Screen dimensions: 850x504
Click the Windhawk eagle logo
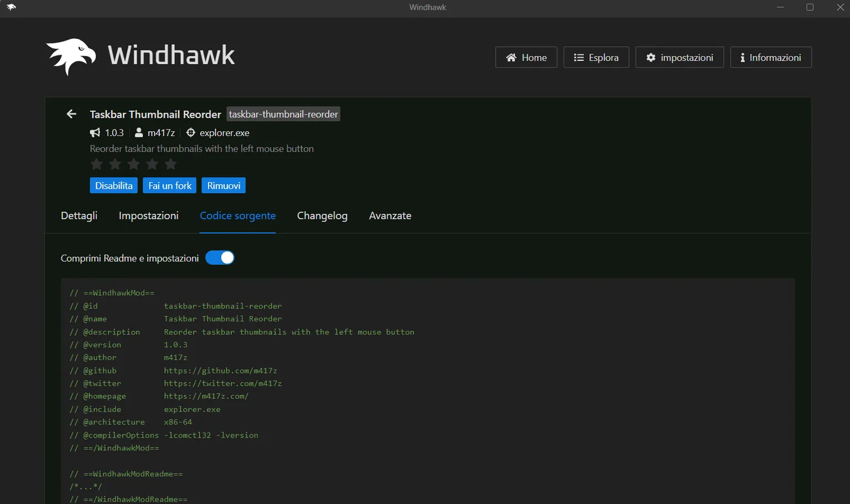coord(71,55)
